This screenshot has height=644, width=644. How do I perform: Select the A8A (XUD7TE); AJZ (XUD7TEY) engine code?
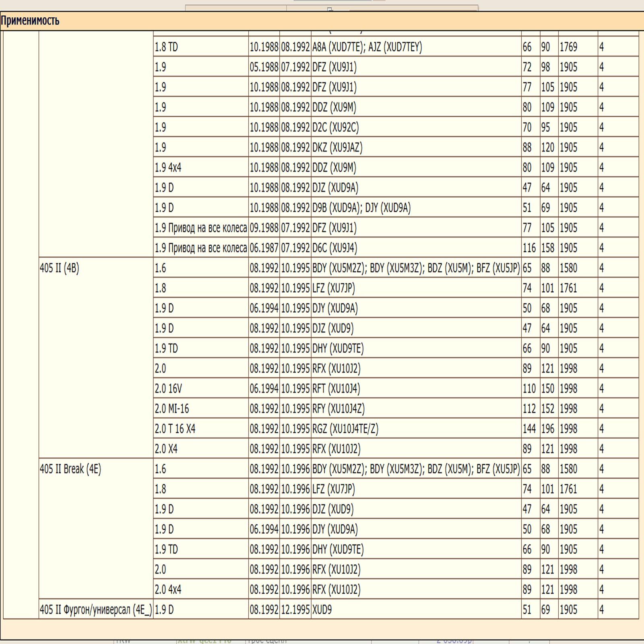tap(367, 47)
